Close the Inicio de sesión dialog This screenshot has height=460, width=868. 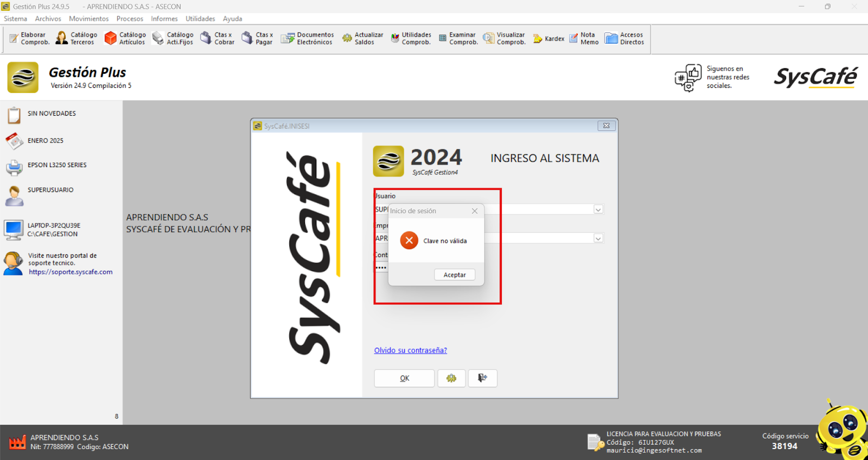[x=475, y=211]
